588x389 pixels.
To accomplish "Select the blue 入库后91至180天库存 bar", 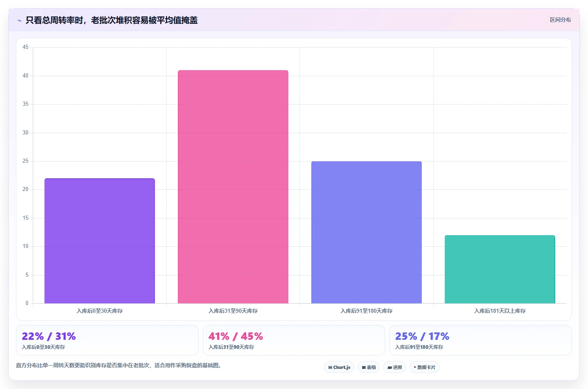I will [366, 232].
